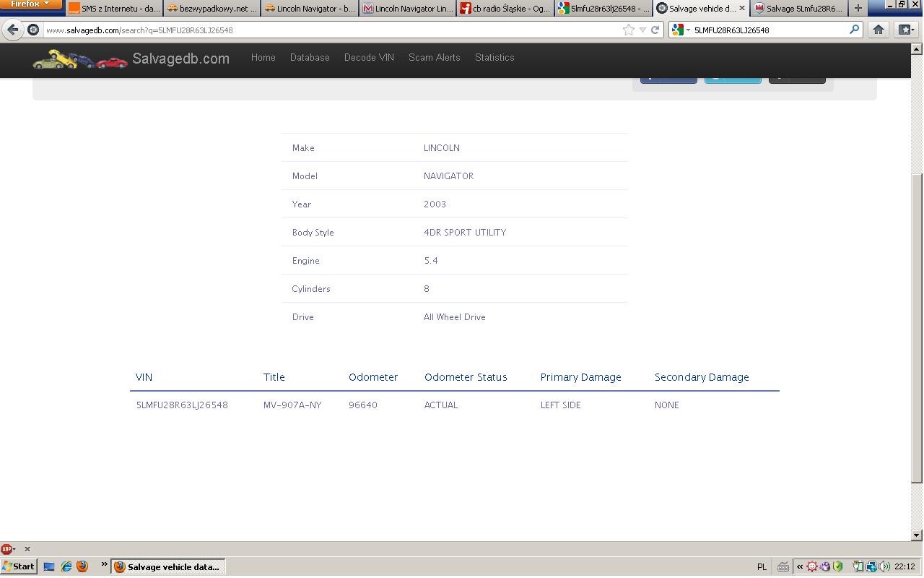The height and width of the screenshot is (578, 924).
Task: Open the Salvagedb.com site title link
Action: click(180, 59)
